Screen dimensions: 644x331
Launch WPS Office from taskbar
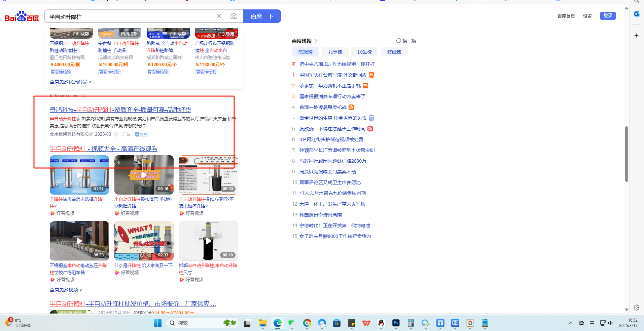point(366,323)
